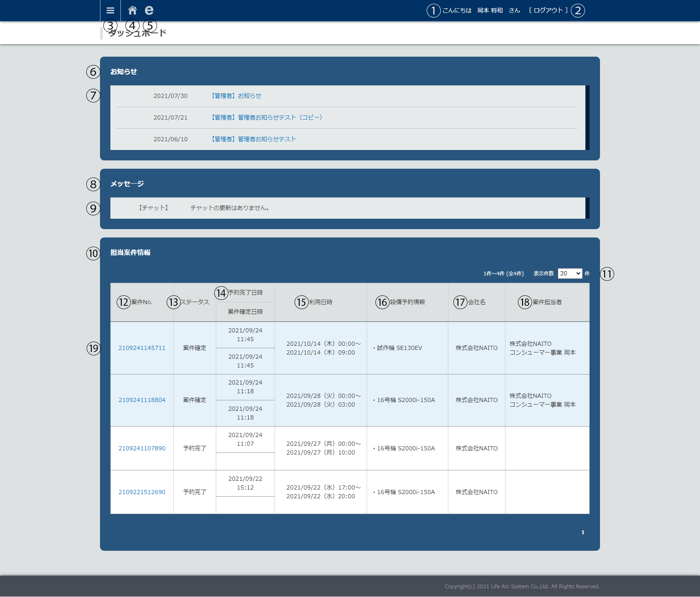Image resolution: width=700 pixels, height=597 pixels.
Task: Click the logout link
Action: coord(548,10)
